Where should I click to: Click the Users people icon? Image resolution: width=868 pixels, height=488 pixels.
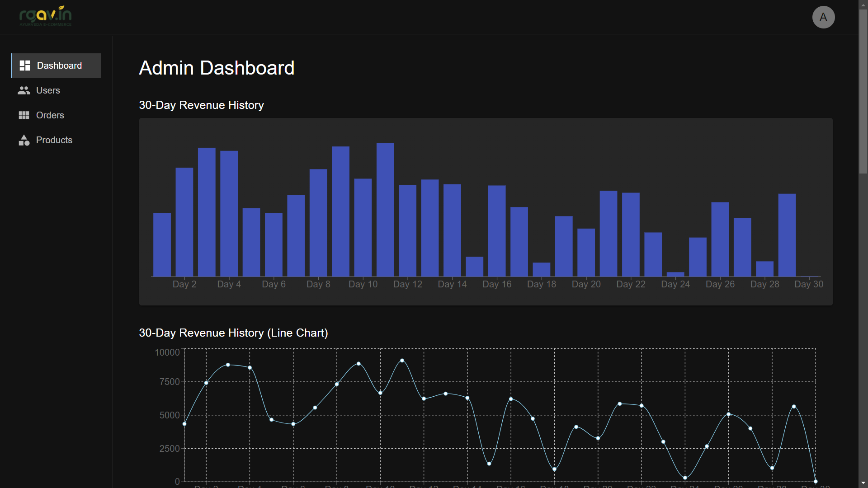pos(24,90)
